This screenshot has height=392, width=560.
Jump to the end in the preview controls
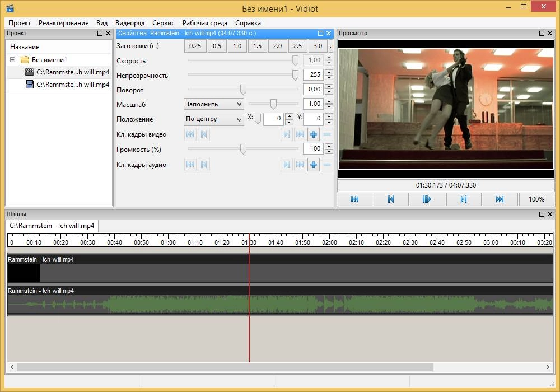pyautogui.click(x=500, y=199)
